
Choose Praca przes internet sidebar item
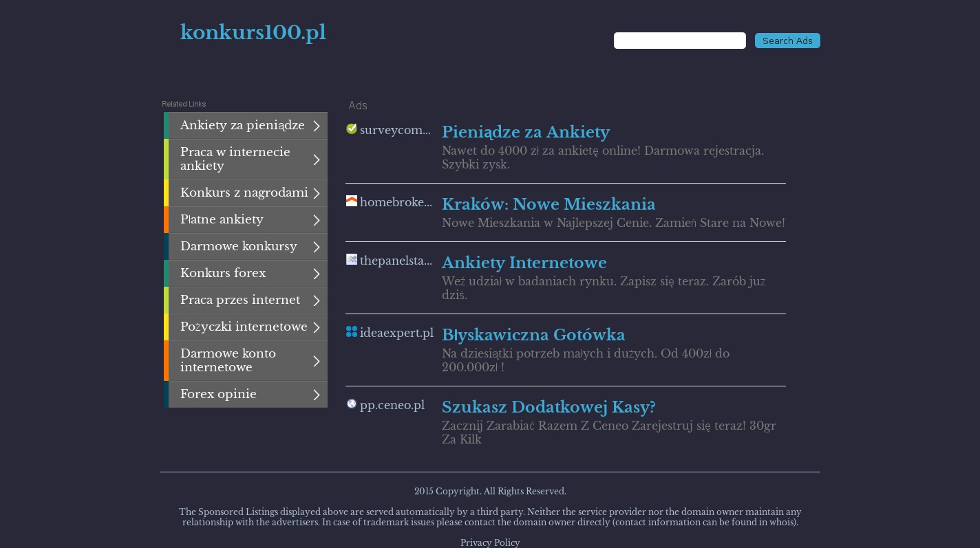pyautogui.click(x=240, y=300)
